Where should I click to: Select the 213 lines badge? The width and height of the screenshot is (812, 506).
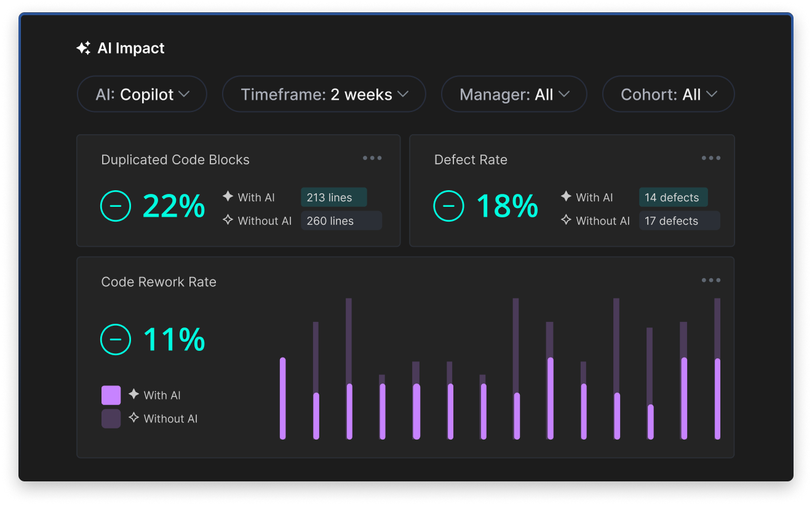(x=334, y=198)
